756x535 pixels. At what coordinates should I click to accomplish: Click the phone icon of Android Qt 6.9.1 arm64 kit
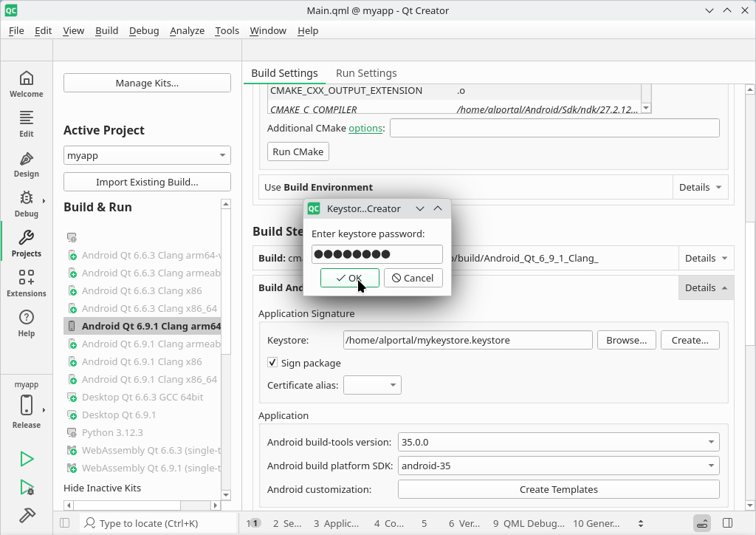[x=72, y=326]
